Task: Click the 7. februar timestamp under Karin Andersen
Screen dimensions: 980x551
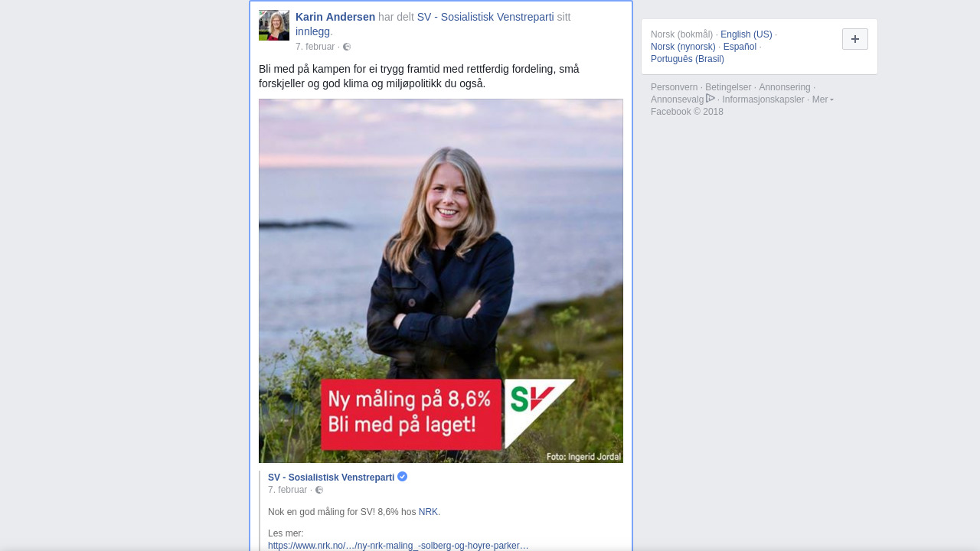Action: click(315, 47)
